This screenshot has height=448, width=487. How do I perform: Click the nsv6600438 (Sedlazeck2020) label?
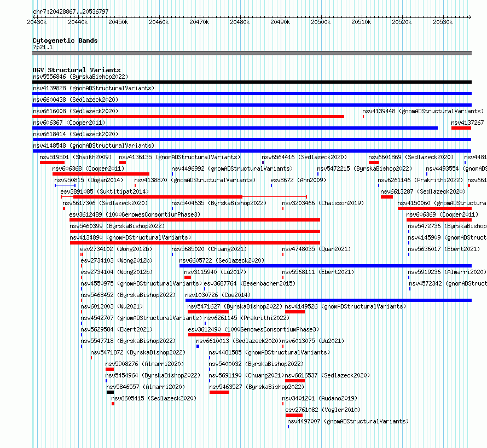pyautogui.click(x=76, y=100)
